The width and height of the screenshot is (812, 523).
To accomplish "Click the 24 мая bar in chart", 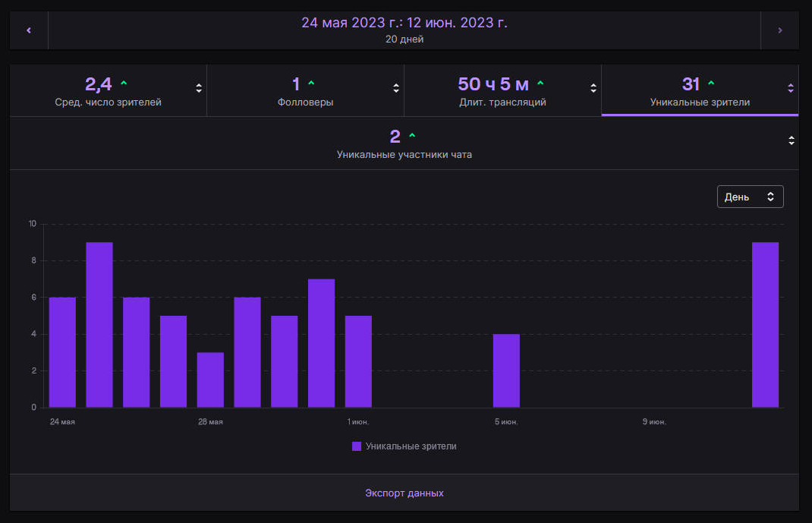I will point(63,352).
